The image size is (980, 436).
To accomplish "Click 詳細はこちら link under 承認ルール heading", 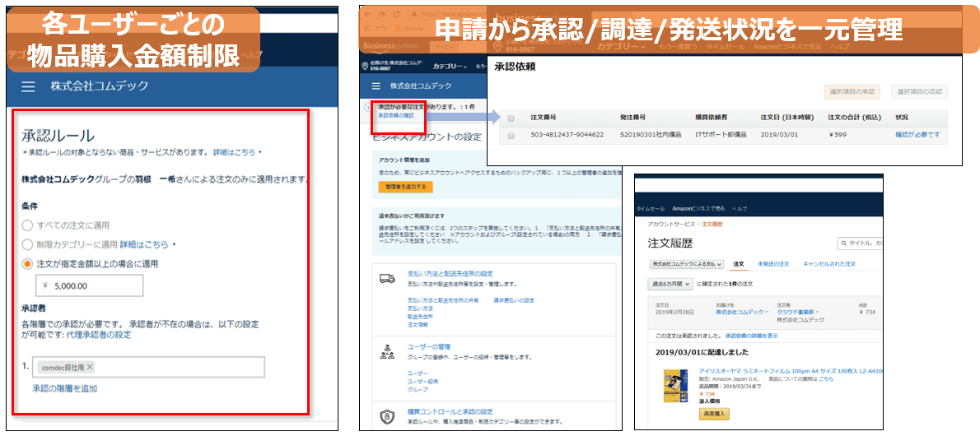I will (234, 152).
